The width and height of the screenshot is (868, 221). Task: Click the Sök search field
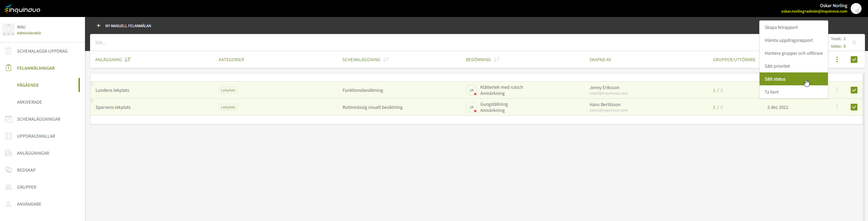tap(408, 42)
